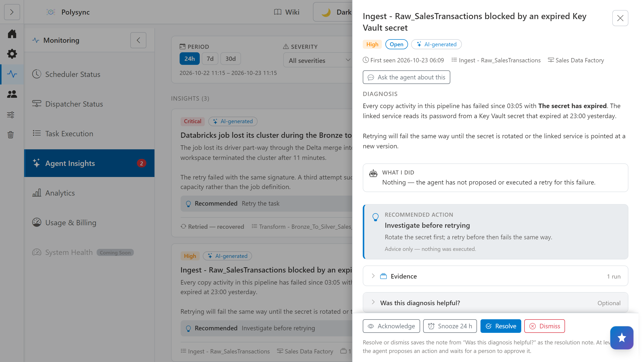
Task: Snooze the insight for 24 h
Action: pyautogui.click(x=450, y=326)
